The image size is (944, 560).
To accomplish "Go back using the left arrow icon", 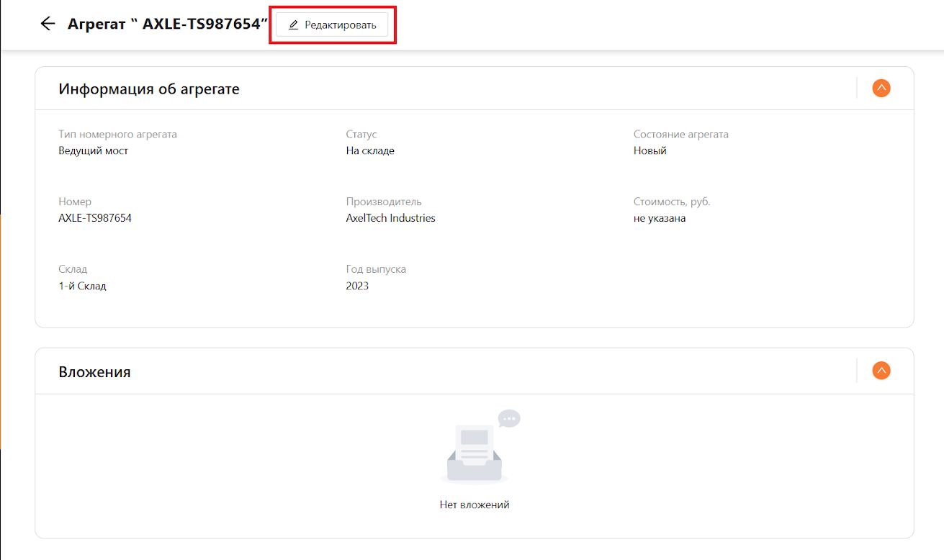I will click(48, 24).
